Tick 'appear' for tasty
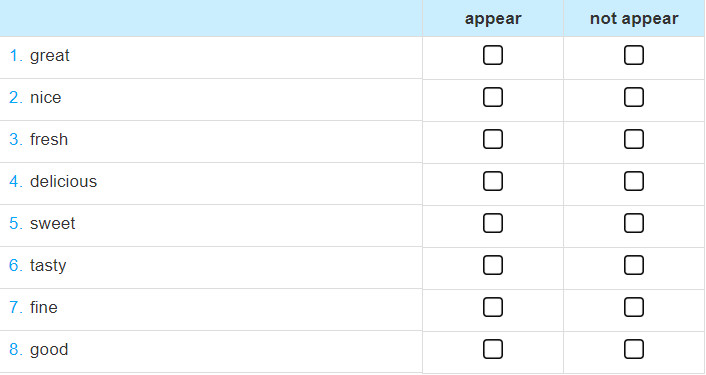 (493, 265)
